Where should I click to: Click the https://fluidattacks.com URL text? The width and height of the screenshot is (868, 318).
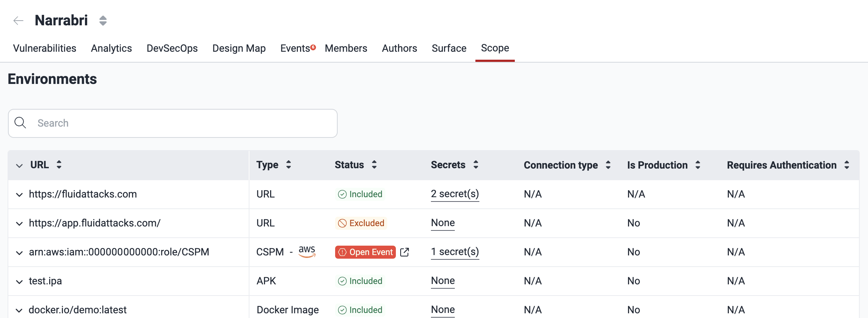pyautogui.click(x=83, y=194)
